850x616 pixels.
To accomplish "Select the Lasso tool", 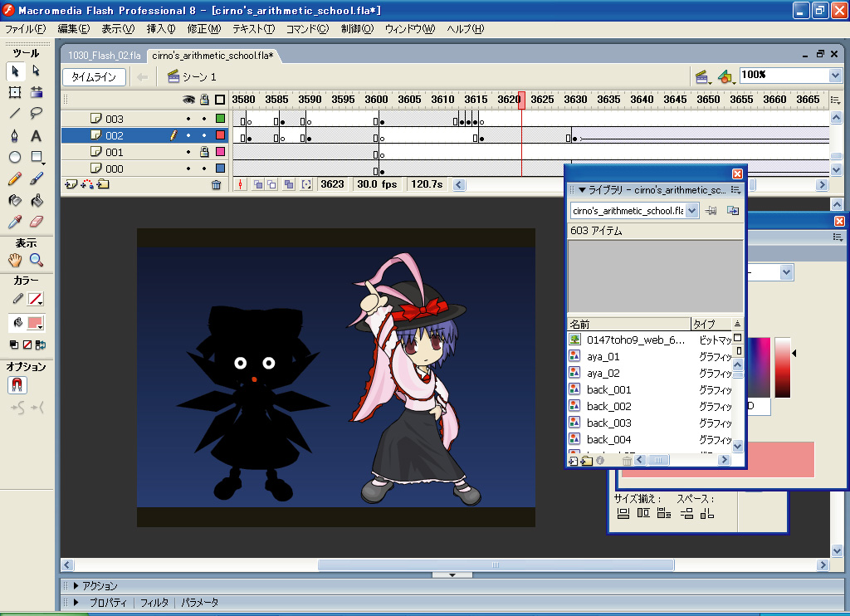I will 37,114.
